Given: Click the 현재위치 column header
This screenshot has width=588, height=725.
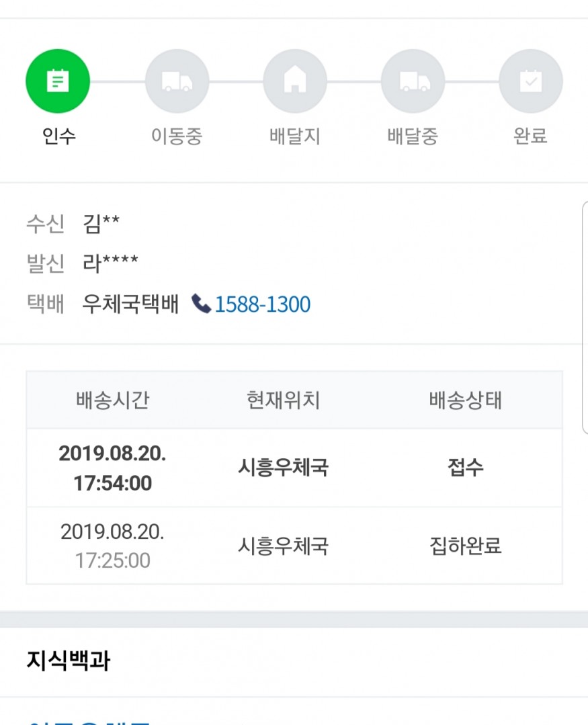Looking at the screenshot, I should (284, 400).
